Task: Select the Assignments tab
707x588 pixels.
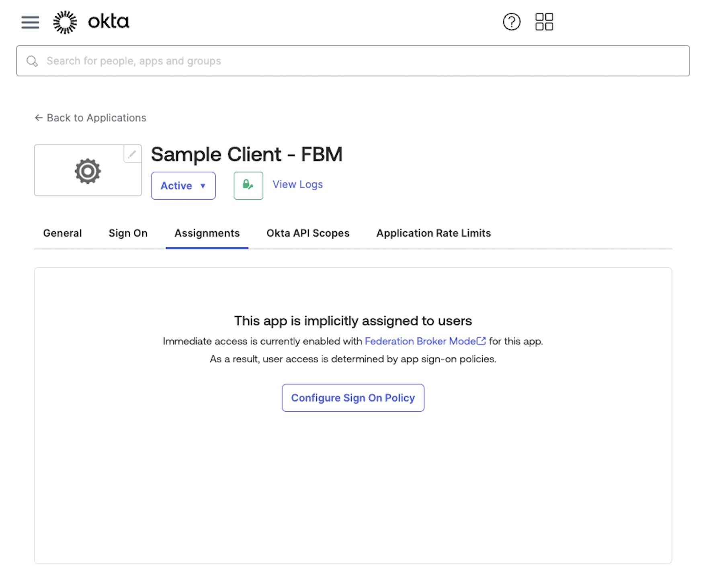Action: (207, 233)
